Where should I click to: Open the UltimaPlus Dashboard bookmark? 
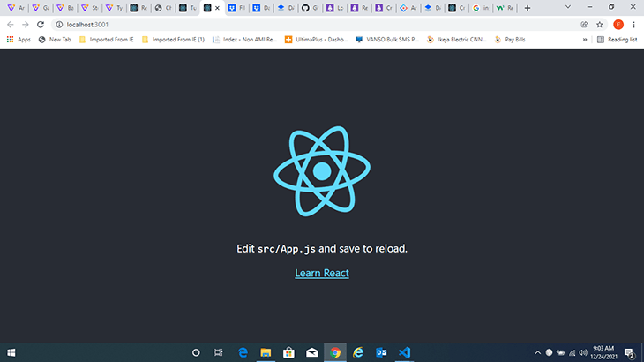pos(316,40)
